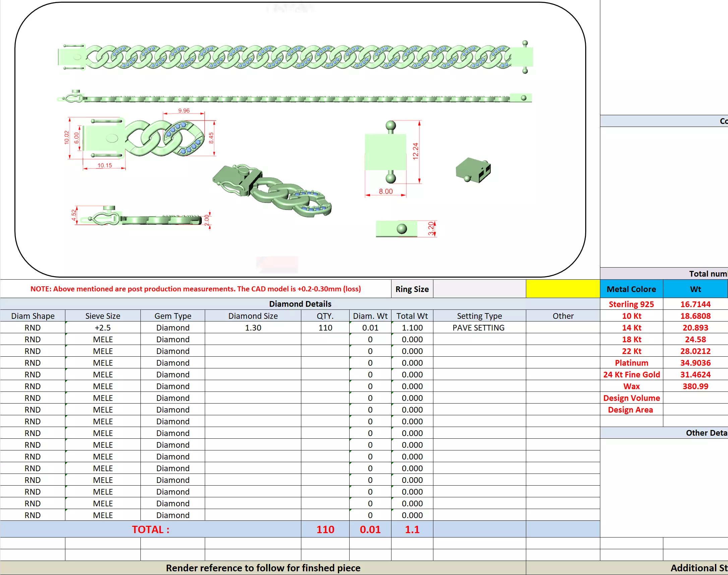Screen dimensions: 728x575
Task: Click the 12.24 dimension clasp drawing
Action: coord(386,151)
